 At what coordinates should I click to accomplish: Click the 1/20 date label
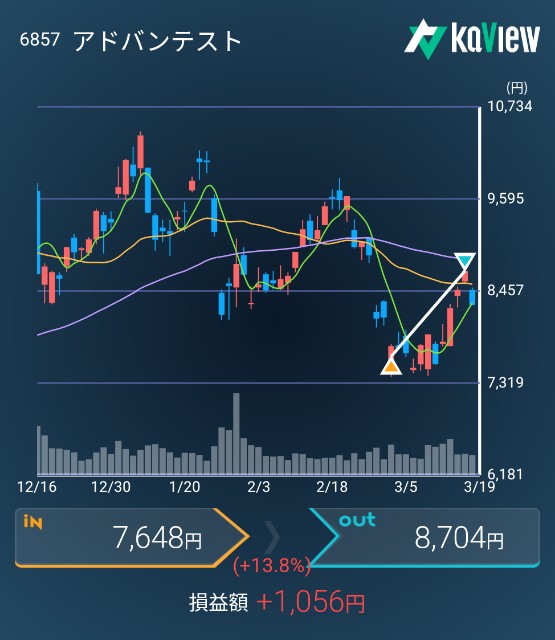click(x=185, y=487)
